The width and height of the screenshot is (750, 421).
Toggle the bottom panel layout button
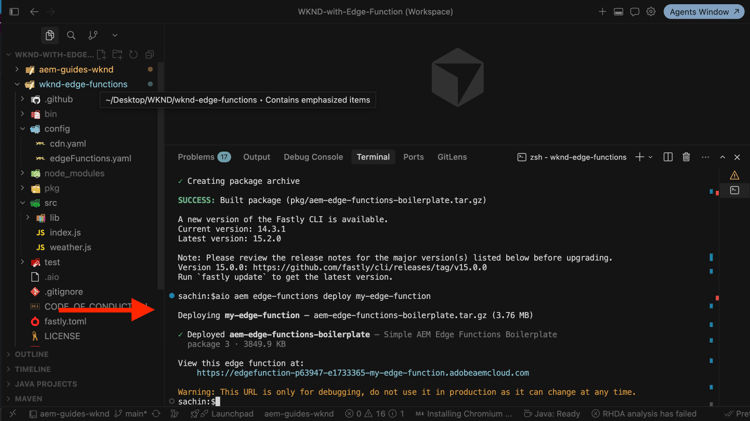pos(618,11)
